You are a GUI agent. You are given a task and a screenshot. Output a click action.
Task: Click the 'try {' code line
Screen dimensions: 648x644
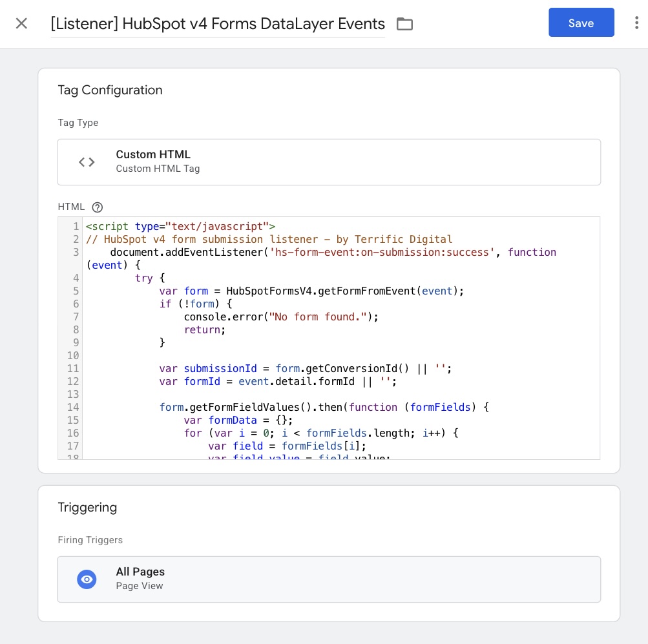coord(150,278)
